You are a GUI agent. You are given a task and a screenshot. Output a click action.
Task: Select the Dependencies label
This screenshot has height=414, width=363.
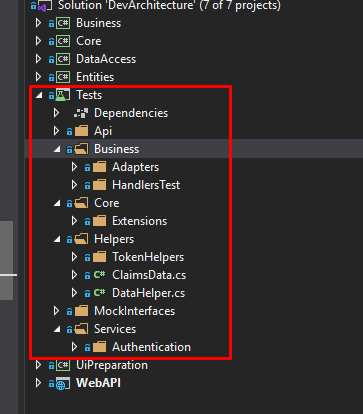click(131, 113)
